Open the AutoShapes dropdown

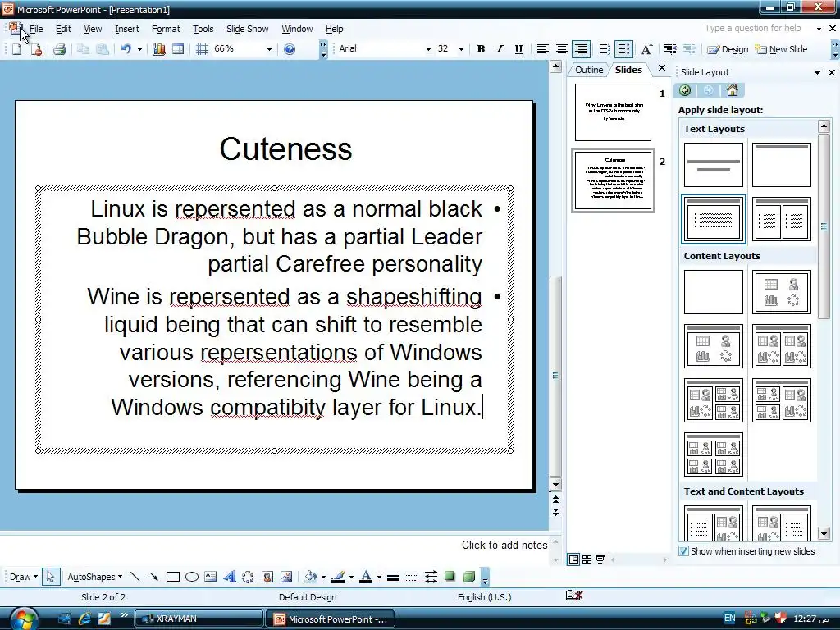[95, 577]
